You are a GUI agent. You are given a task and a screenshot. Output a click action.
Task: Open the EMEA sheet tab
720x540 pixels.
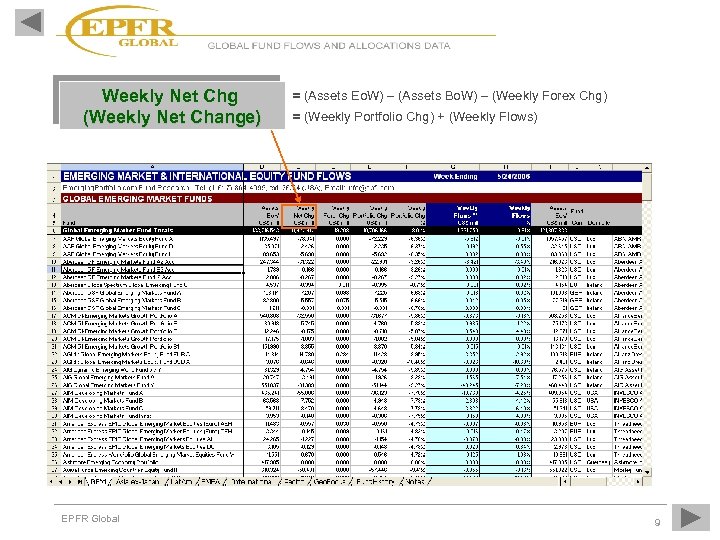coord(211,482)
